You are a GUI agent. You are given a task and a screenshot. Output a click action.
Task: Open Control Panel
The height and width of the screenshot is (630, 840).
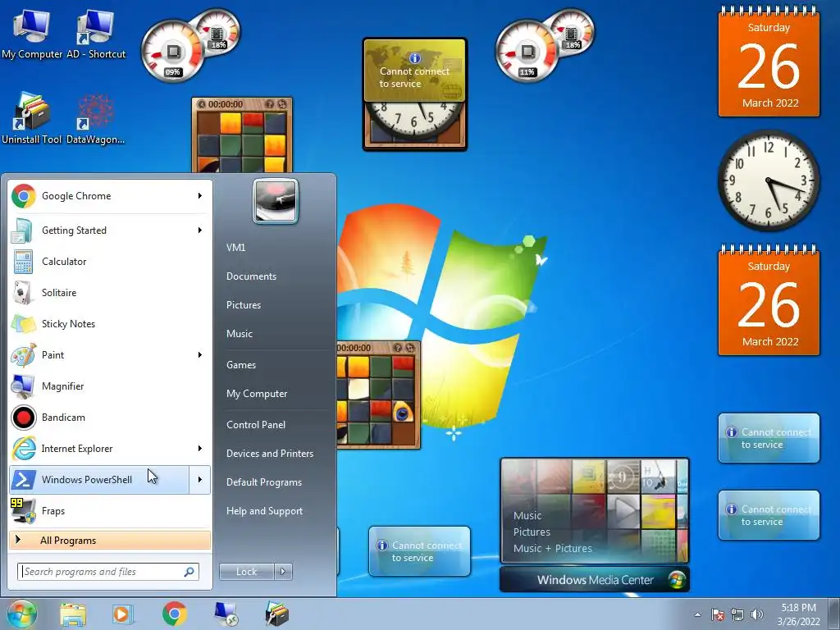click(256, 425)
